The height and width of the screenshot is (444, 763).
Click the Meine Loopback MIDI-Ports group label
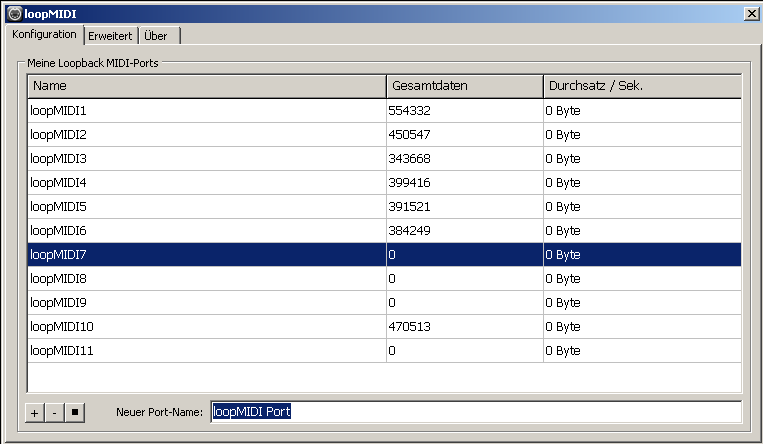[x=93, y=63]
